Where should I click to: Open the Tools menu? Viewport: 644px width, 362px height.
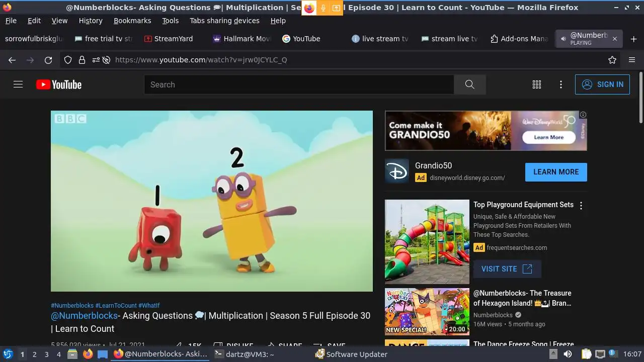click(x=170, y=21)
